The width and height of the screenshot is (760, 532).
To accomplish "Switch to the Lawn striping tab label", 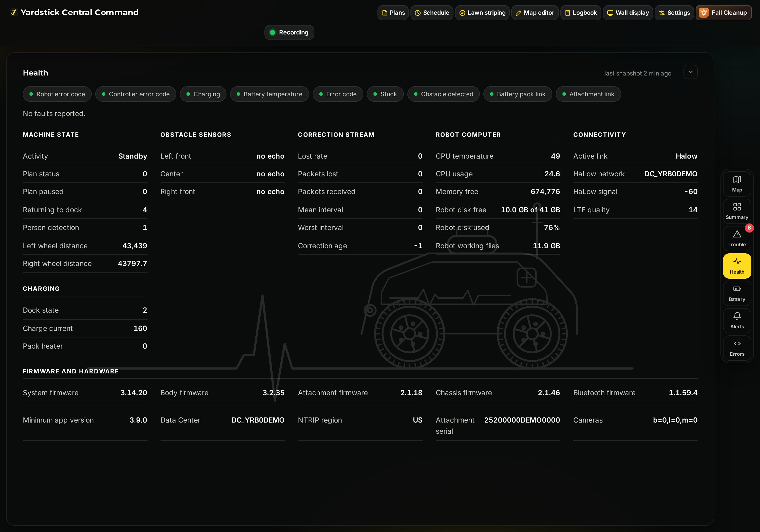I will tap(486, 13).
